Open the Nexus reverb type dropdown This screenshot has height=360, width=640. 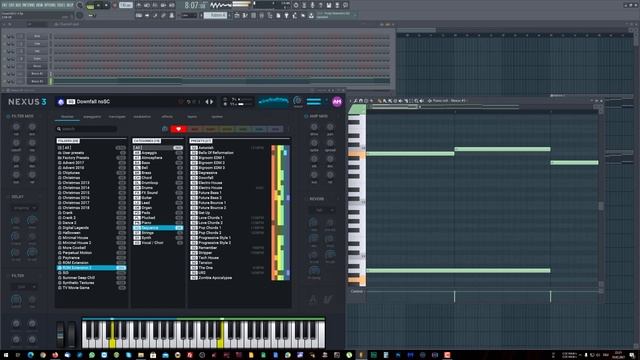point(322,210)
